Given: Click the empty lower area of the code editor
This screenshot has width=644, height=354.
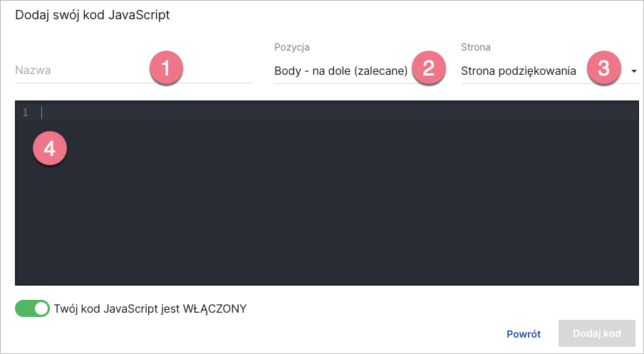Looking at the screenshot, I should coord(321,228).
